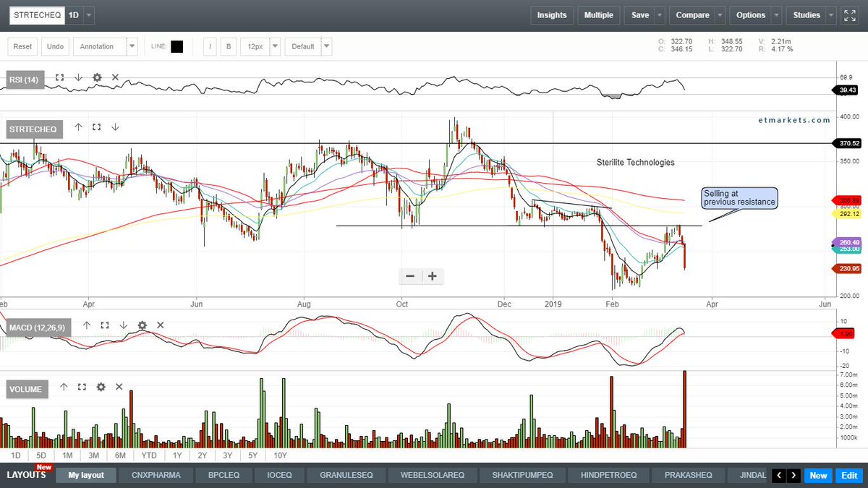
Task: Zoom in using the plus icon on chart
Action: point(431,275)
